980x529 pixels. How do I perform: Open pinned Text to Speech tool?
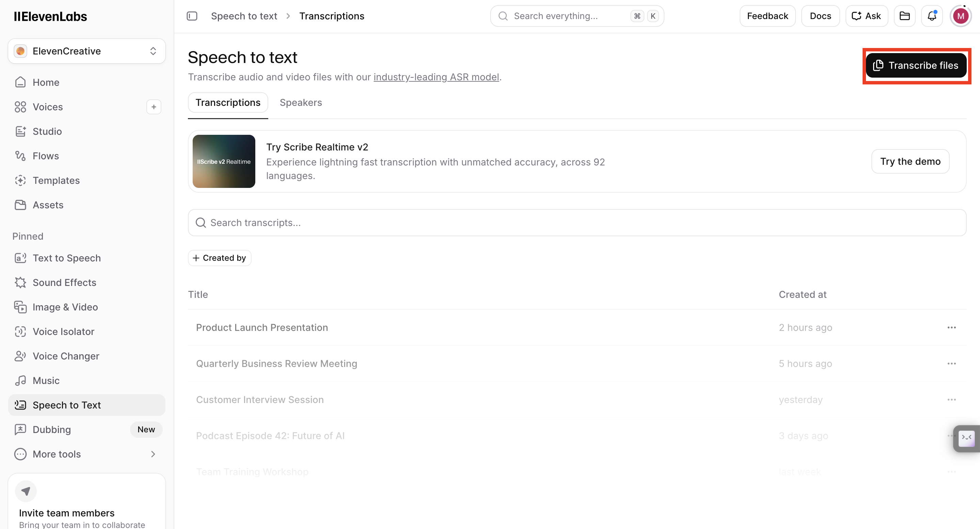87,258
